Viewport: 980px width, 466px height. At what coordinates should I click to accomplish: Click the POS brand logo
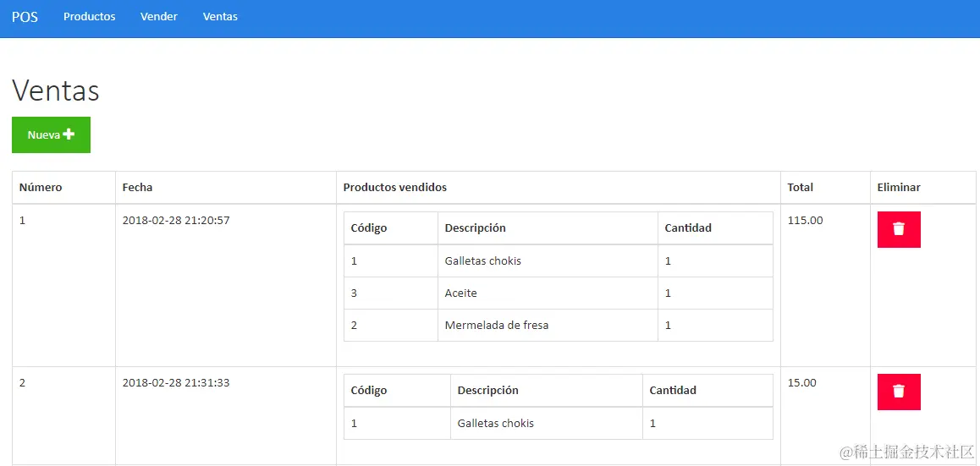point(25,17)
